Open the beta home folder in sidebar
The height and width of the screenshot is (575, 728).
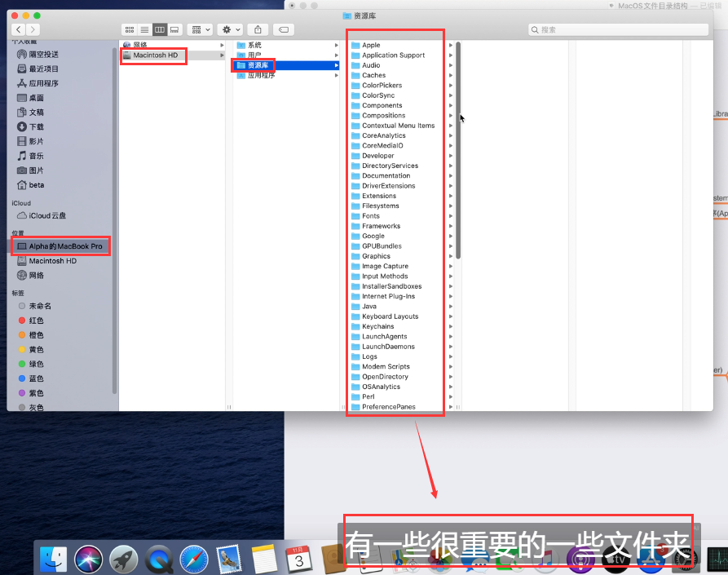click(31, 185)
